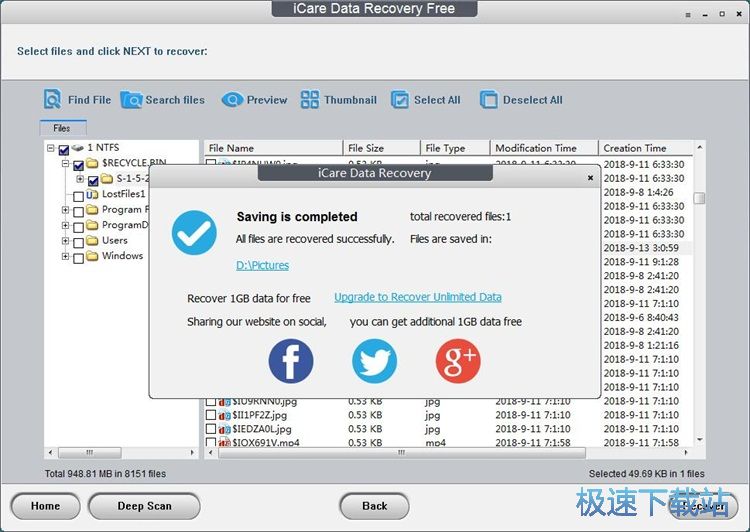Share on Twitter icon
This screenshot has width=750, height=532.
374,361
